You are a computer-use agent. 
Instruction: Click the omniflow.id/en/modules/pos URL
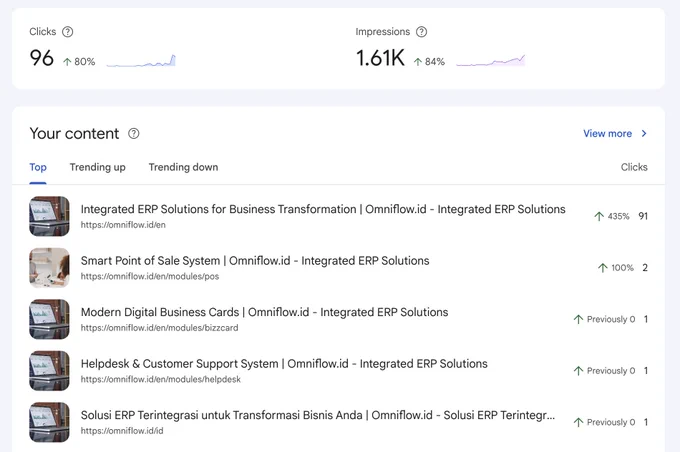point(150,277)
